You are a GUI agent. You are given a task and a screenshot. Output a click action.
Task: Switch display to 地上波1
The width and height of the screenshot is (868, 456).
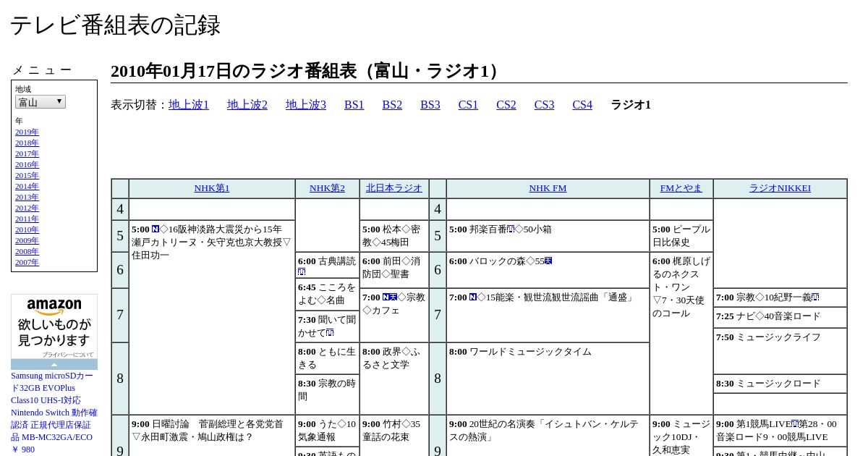coord(189,105)
